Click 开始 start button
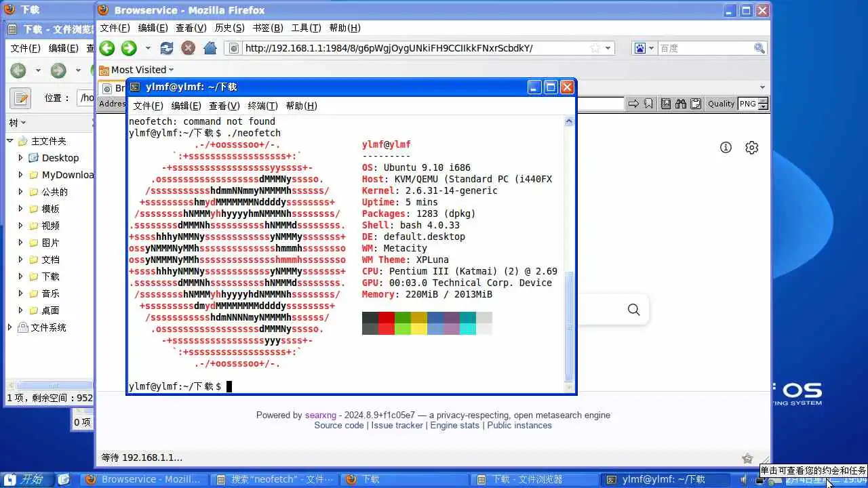Screen dimensions: 868x488 pyautogui.click(x=26, y=479)
